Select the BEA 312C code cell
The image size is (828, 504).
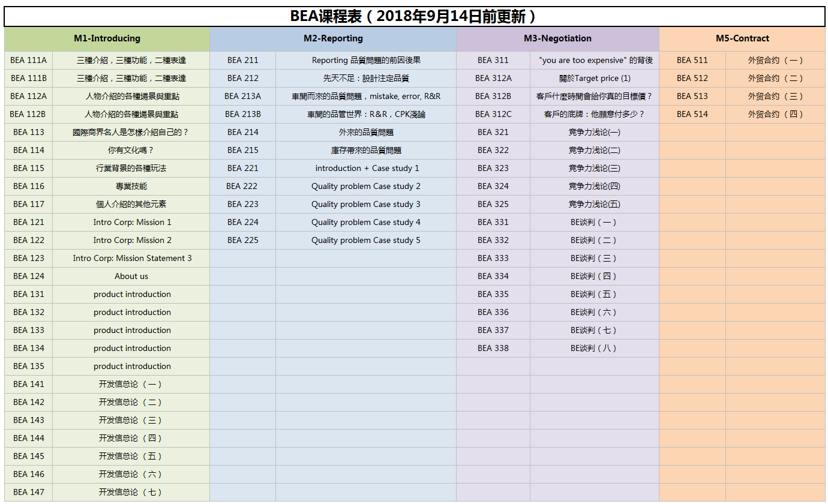(493, 114)
